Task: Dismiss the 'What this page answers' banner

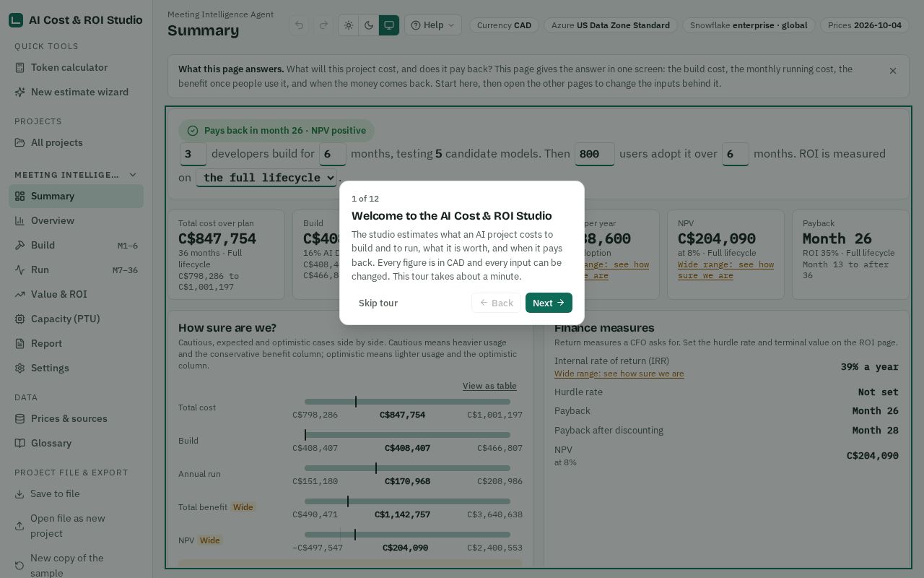Action: [x=893, y=71]
